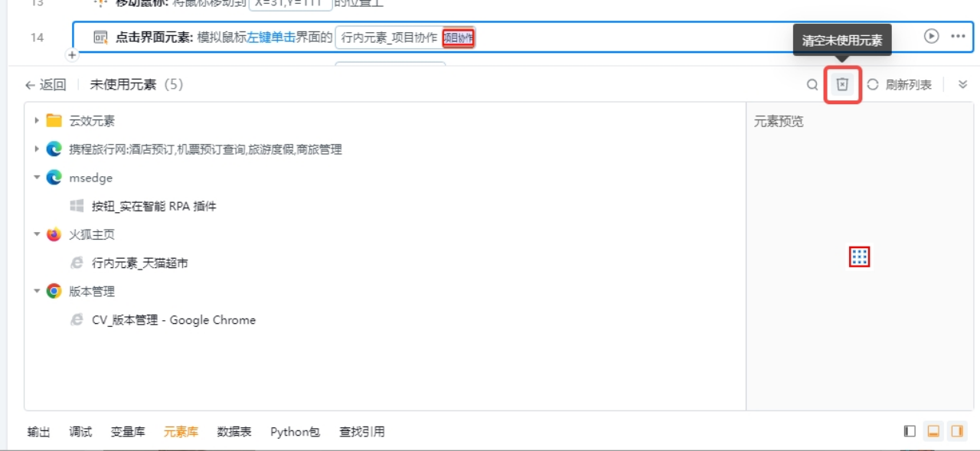Select the 行内元素_天猫超市 element
The image size is (980, 451).
coord(139,263)
